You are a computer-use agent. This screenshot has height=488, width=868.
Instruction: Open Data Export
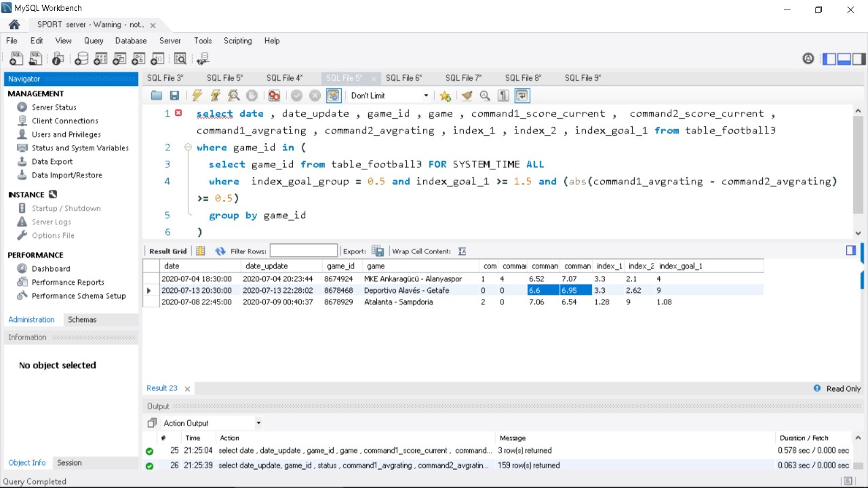[52, 161]
